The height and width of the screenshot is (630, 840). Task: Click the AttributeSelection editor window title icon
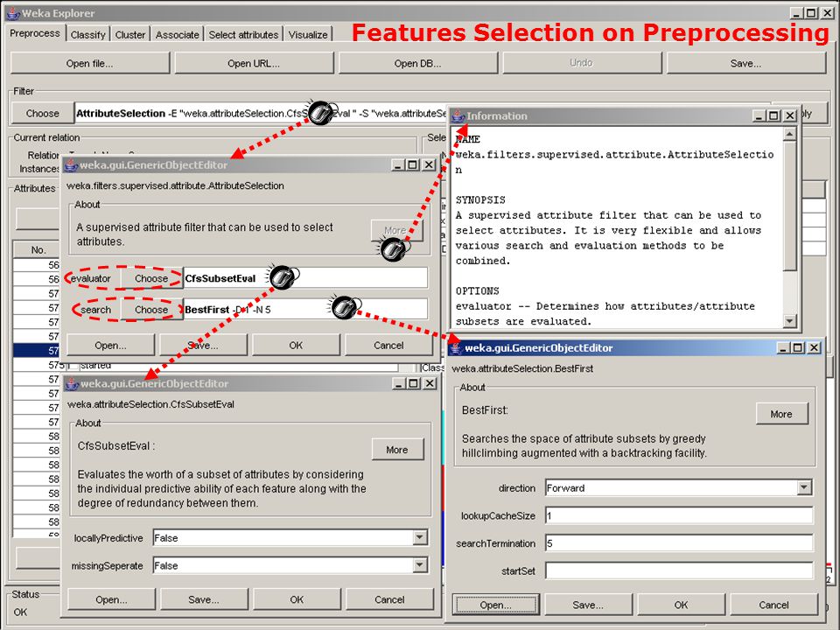point(71,165)
